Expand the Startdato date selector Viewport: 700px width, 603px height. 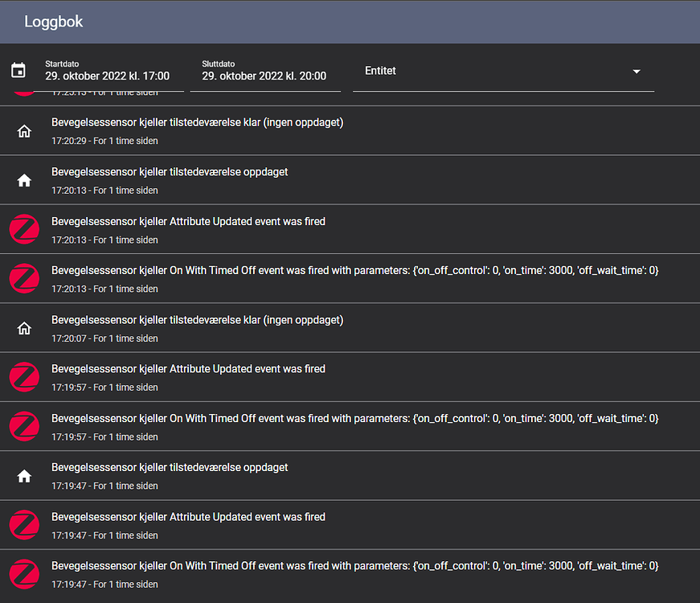[x=107, y=70]
